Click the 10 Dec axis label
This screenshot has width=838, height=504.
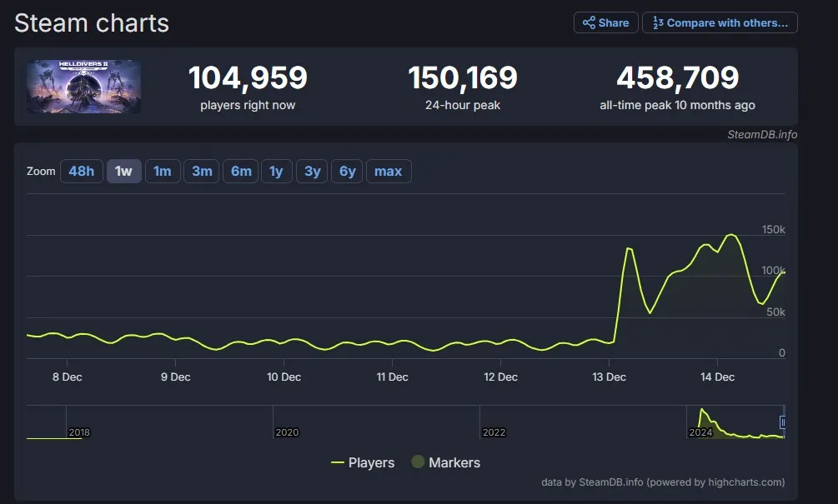pyautogui.click(x=284, y=377)
